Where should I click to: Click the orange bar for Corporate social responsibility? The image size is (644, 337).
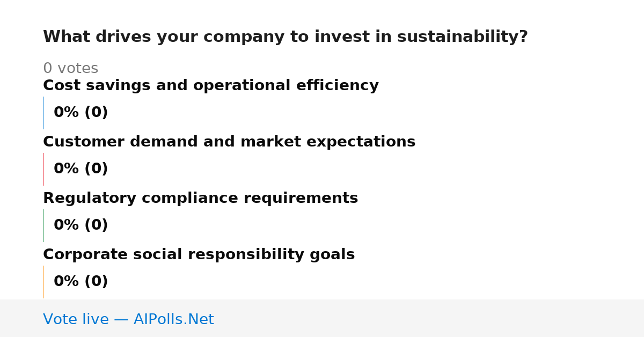point(43,282)
